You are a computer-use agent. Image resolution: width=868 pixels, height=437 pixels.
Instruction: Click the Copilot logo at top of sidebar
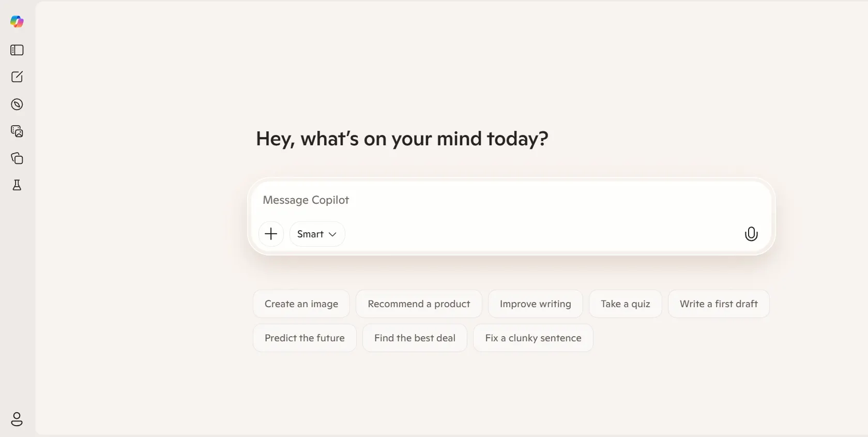17,22
